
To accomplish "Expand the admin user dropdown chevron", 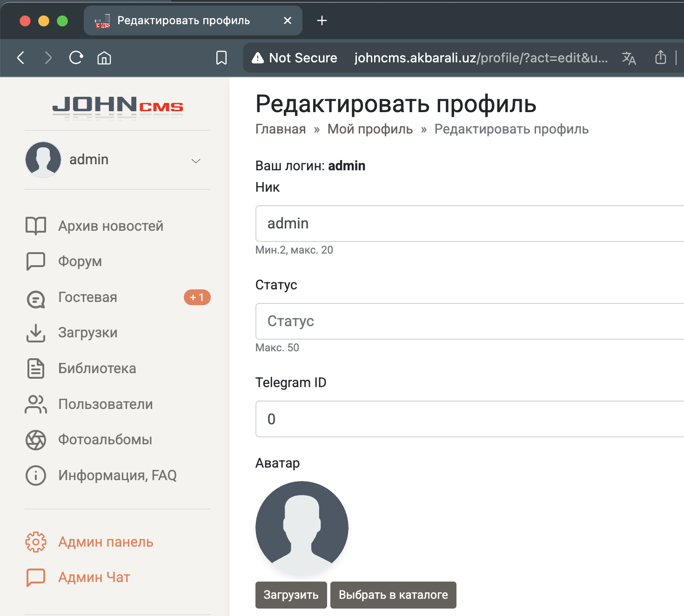I will pos(196,161).
